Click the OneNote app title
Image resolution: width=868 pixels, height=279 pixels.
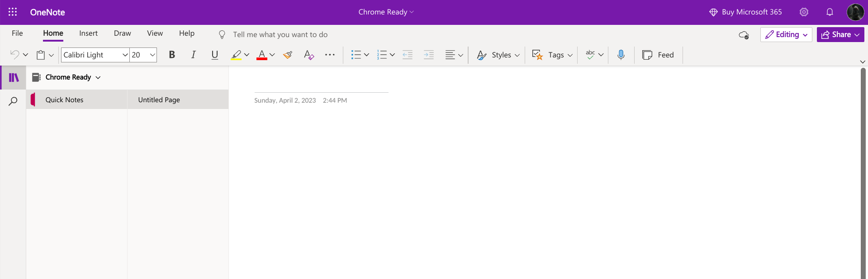pyautogui.click(x=47, y=12)
